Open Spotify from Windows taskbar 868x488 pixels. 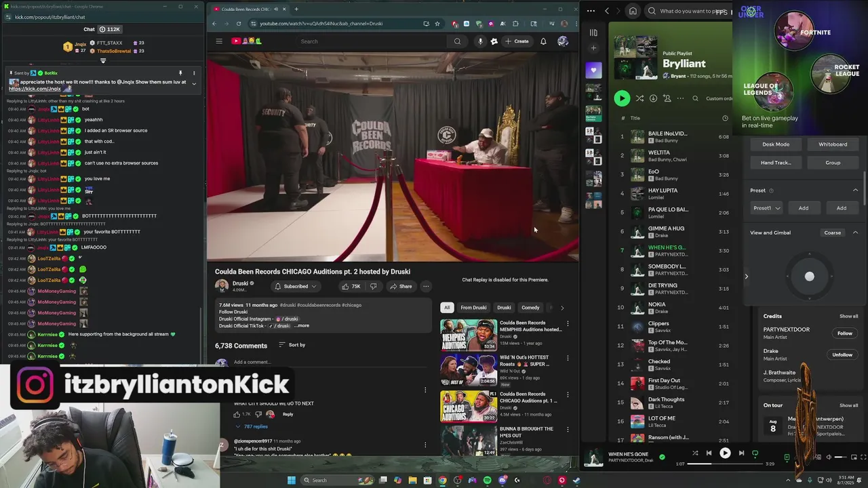[487, 481]
